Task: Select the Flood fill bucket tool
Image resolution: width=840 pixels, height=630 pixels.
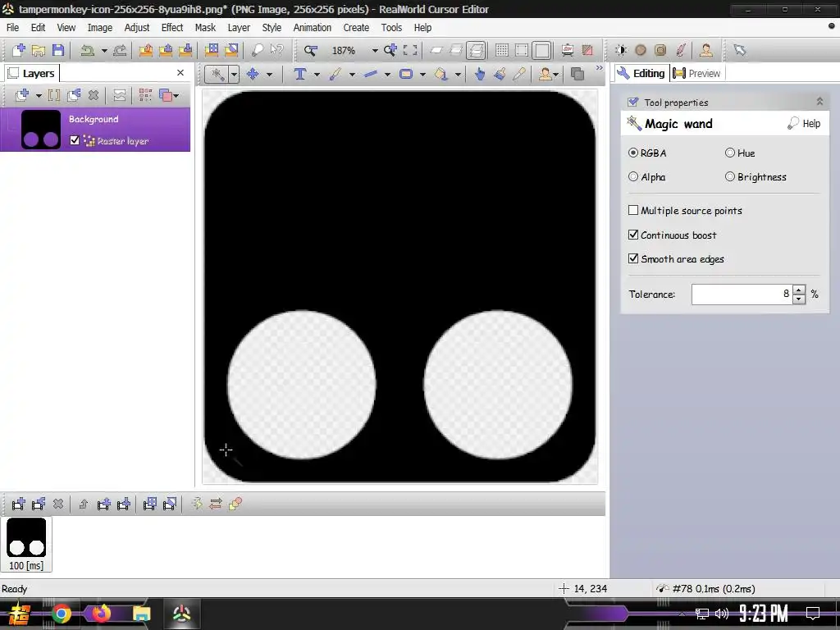Action: click(x=441, y=74)
